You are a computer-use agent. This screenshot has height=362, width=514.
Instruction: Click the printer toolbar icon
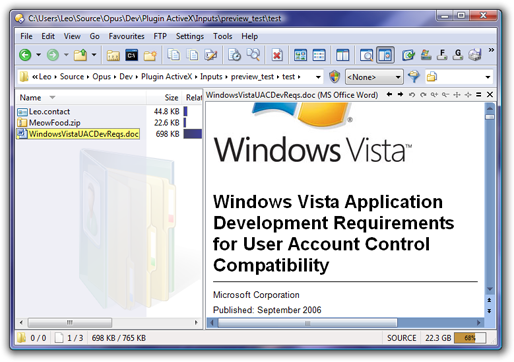coord(475,55)
